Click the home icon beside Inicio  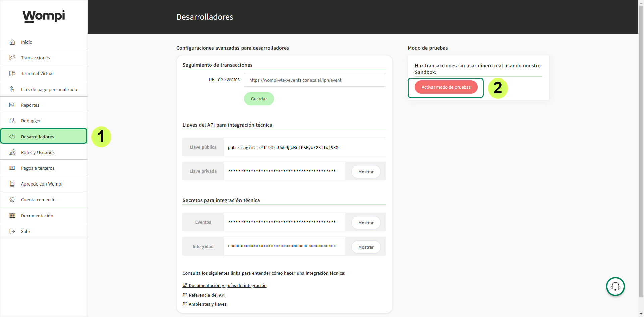12,42
